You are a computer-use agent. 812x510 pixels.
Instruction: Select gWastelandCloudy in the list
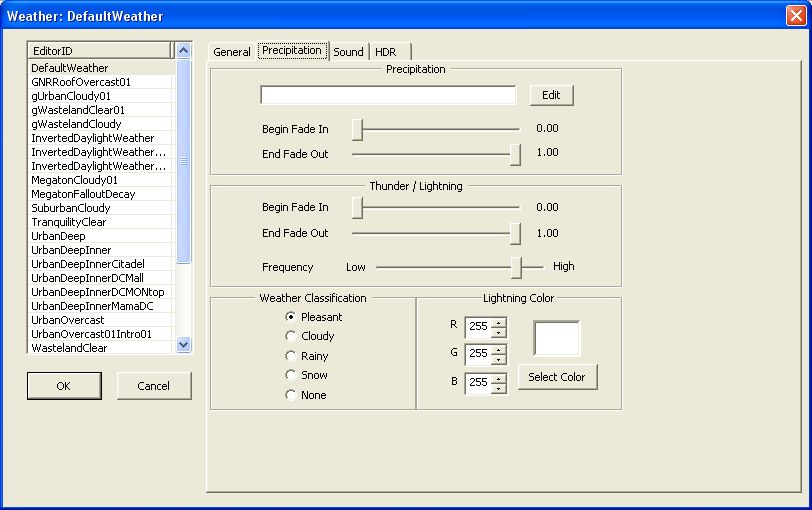100,124
